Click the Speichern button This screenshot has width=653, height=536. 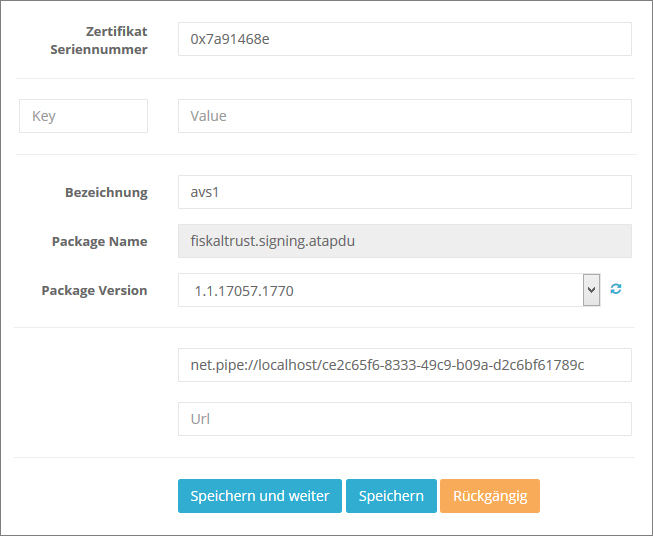(391, 496)
